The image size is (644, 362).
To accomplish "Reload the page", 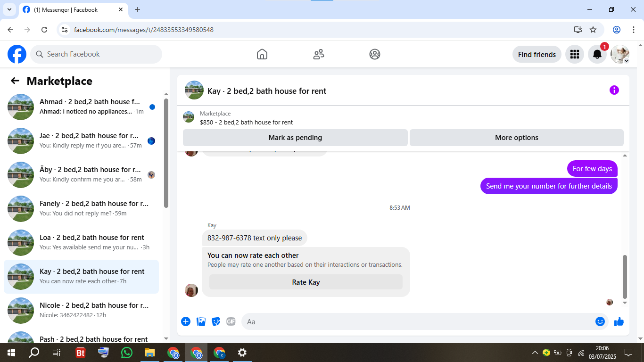I will pyautogui.click(x=44, y=30).
